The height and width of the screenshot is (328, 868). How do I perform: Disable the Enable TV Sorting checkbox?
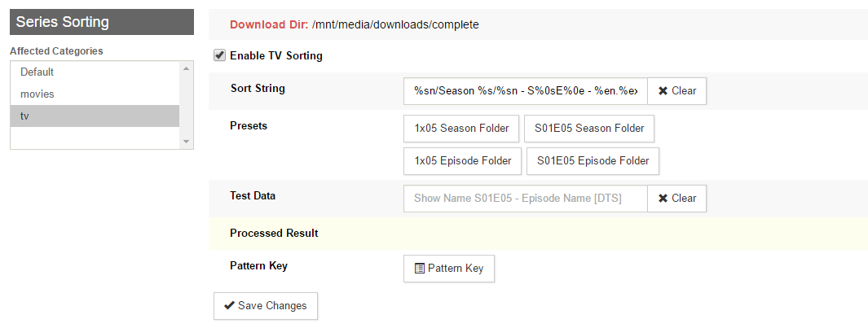[220, 55]
